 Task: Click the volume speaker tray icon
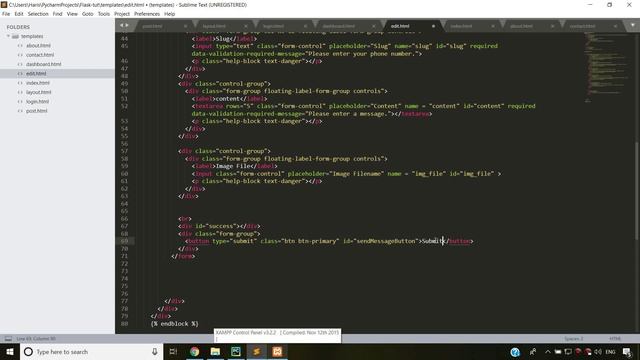click(598, 351)
